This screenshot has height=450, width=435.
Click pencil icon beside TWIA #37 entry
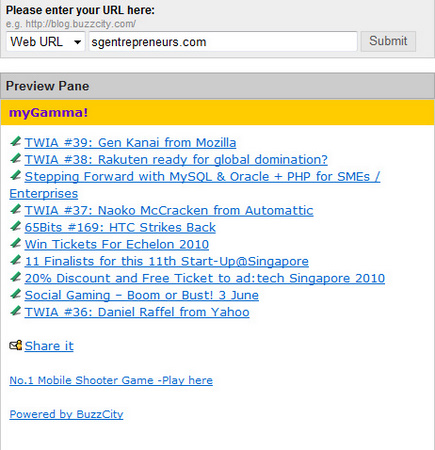(15, 209)
